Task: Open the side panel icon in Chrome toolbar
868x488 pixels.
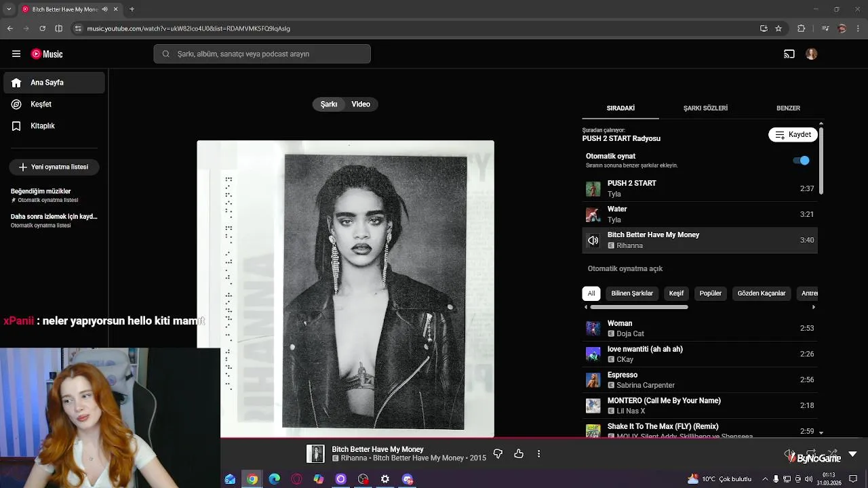Action: (x=59, y=28)
